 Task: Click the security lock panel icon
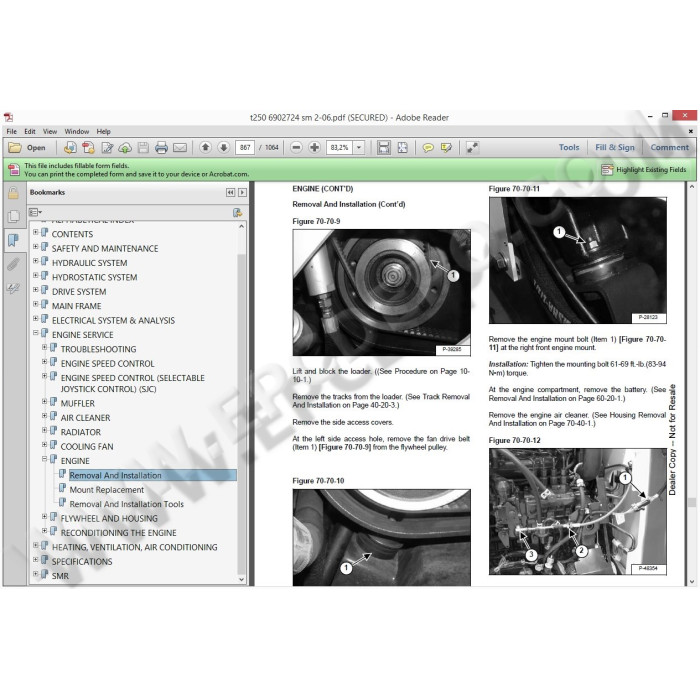click(x=13, y=193)
